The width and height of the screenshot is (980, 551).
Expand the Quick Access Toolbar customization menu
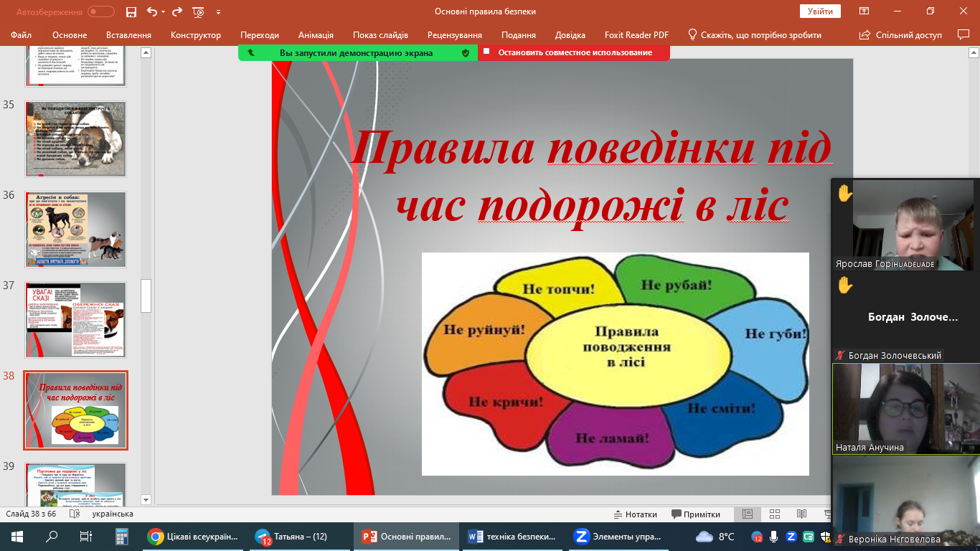pos(218,12)
